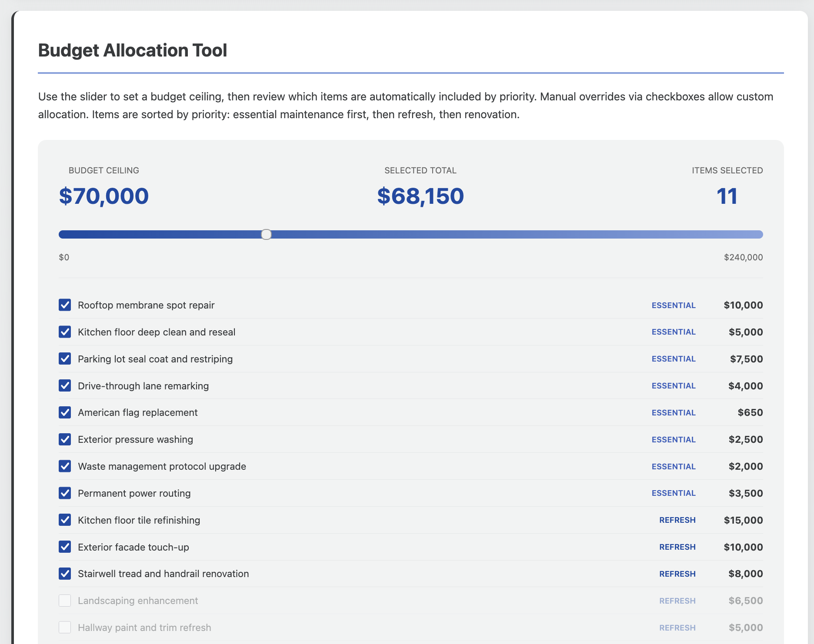Toggle Exterior pressure washing checkbox

[x=65, y=439]
